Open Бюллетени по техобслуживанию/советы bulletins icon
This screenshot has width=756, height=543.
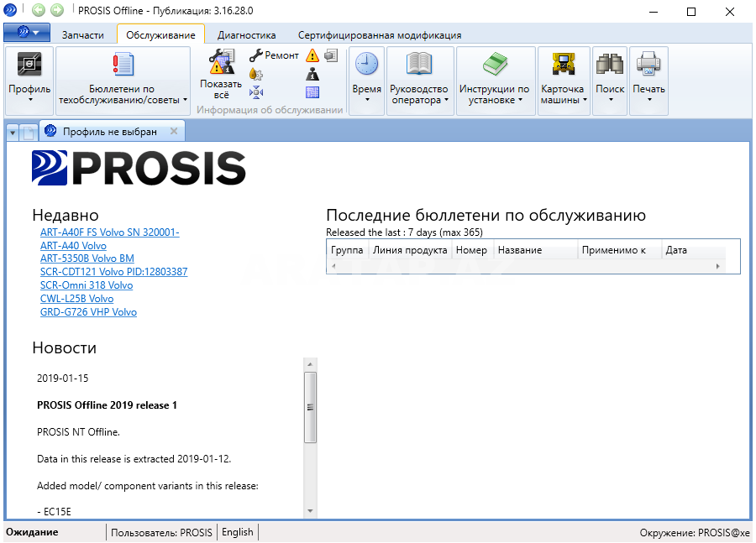click(123, 65)
